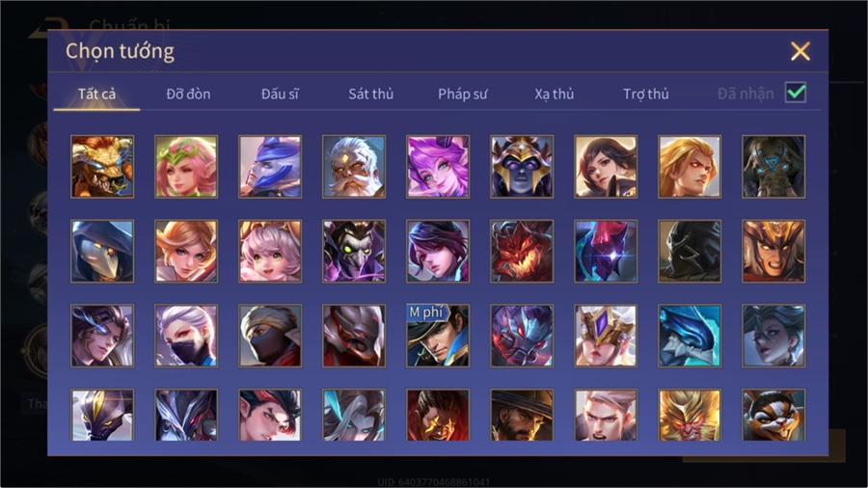868x488 pixels.
Task: Select the Đấu sĩ category tab
Action: point(280,95)
